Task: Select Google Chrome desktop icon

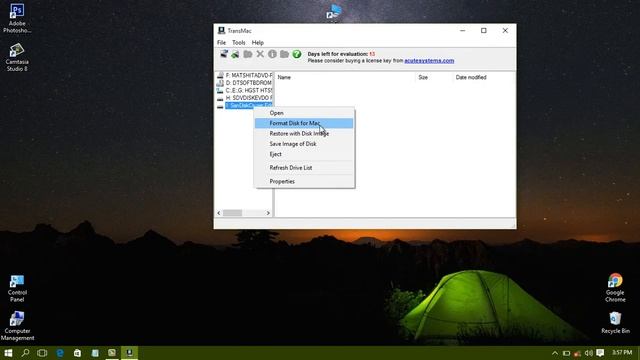Action: (x=615, y=288)
